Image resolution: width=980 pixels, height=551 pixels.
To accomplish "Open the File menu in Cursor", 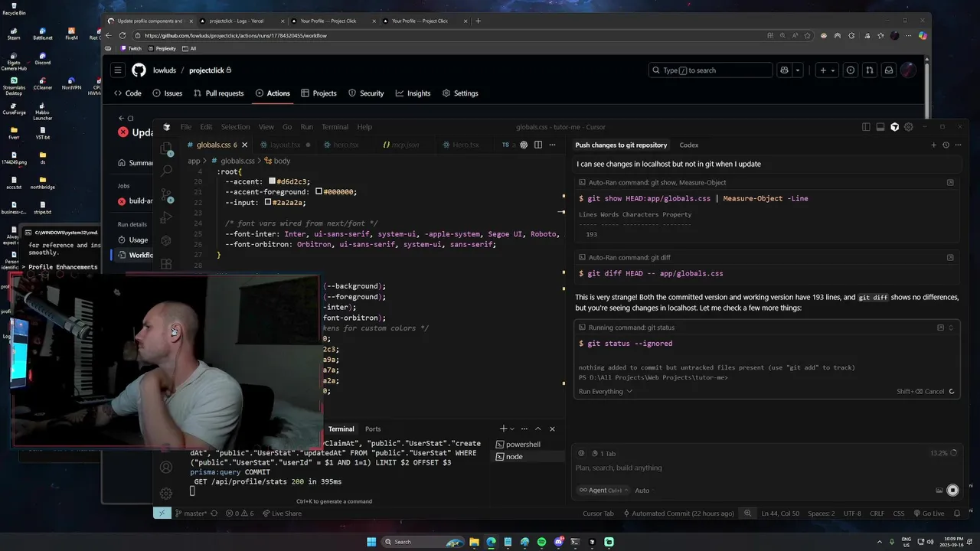I will click(186, 127).
